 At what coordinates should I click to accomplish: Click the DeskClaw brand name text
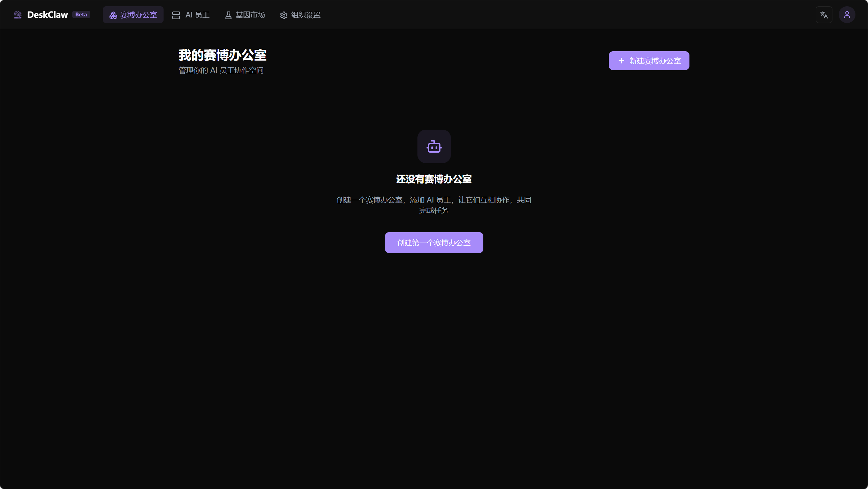pyautogui.click(x=47, y=15)
